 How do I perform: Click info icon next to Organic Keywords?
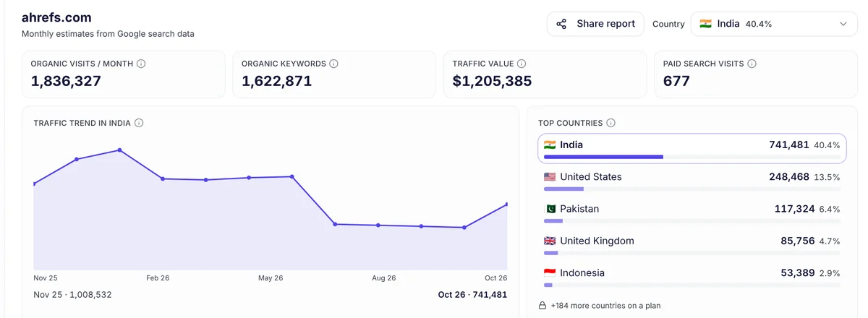[x=333, y=64]
